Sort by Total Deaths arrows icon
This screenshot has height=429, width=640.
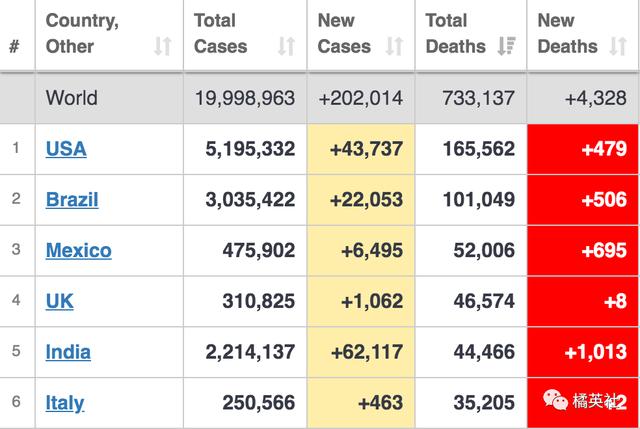point(507,46)
